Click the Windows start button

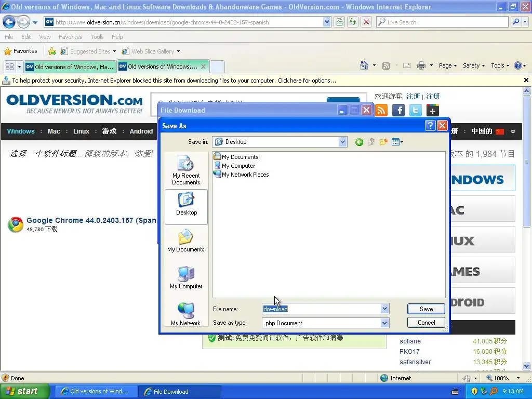click(x=24, y=391)
